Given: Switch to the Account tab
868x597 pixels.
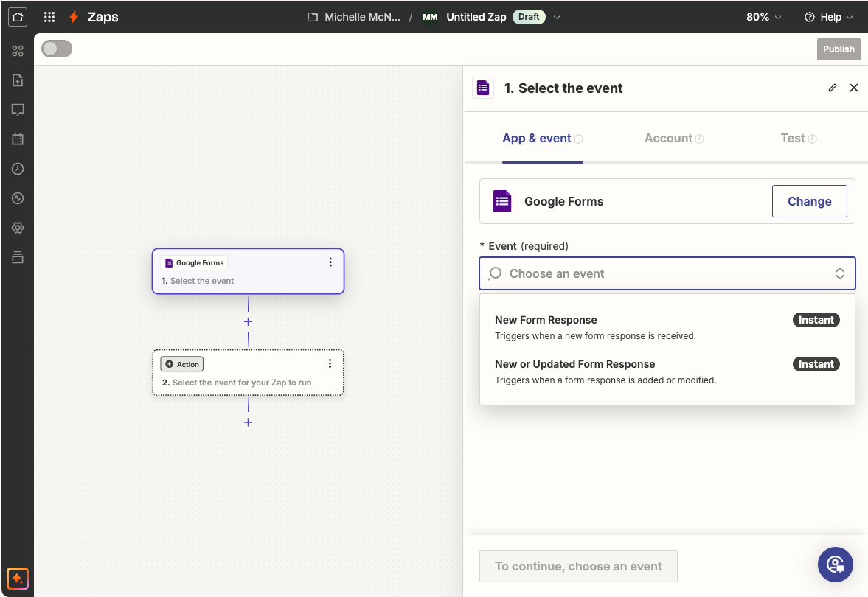Looking at the screenshot, I should pos(674,139).
